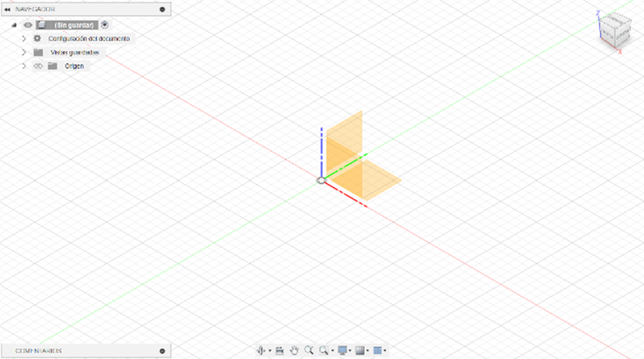Image resolution: width=644 pixels, height=359 pixels.
Task: Select the Zoom magnifier tool
Action: point(309,350)
